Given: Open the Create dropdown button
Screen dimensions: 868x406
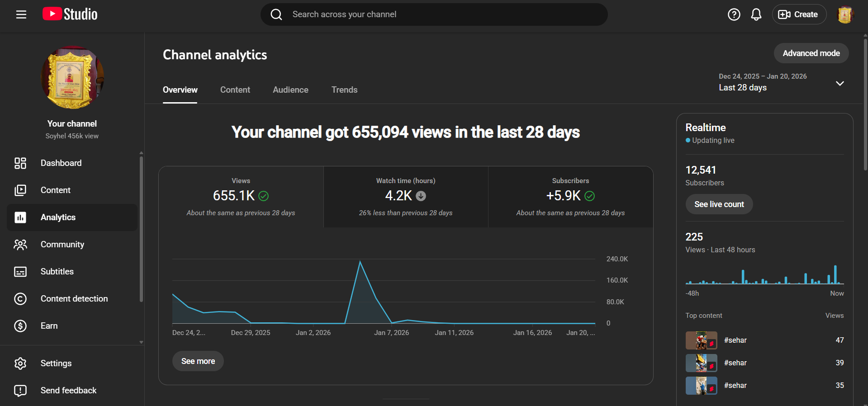Looking at the screenshot, I should pos(799,14).
